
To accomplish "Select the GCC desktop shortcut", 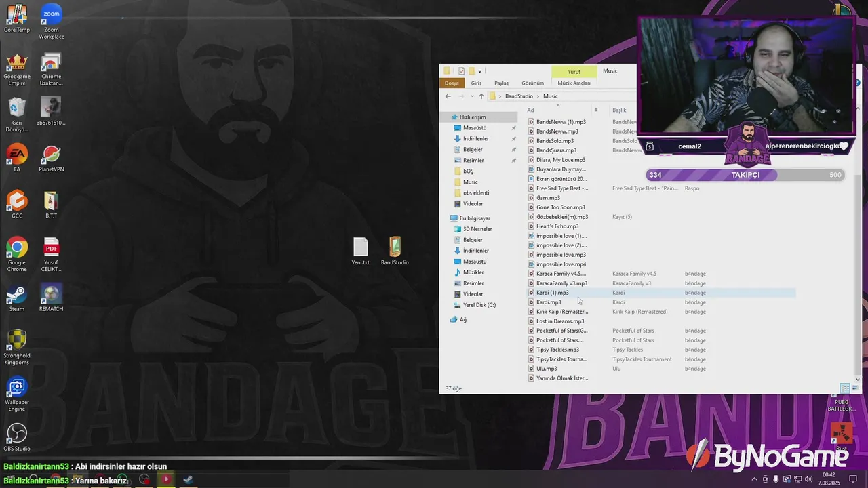I will (17, 205).
